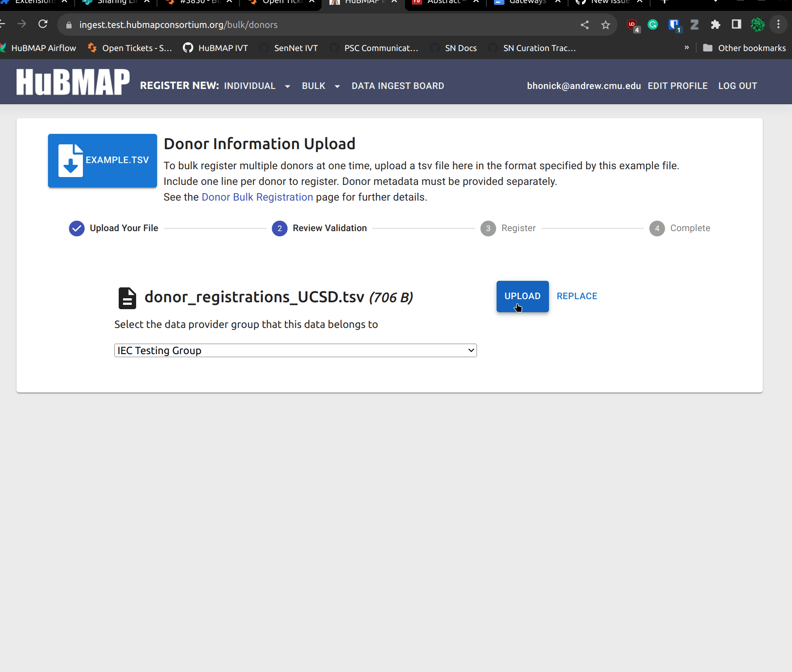Open the Chrome profile avatar
The height and width of the screenshot is (672, 792).
point(758,25)
